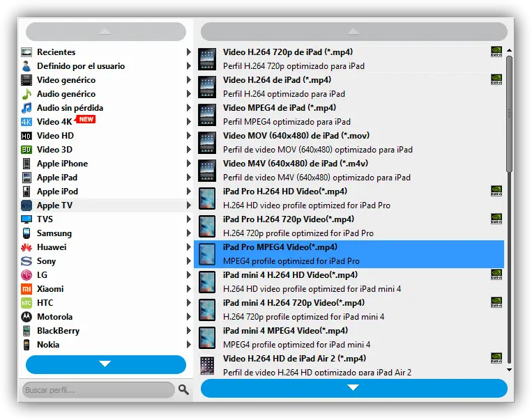Click the LG logo icon
532x420 pixels.
point(26,275)
